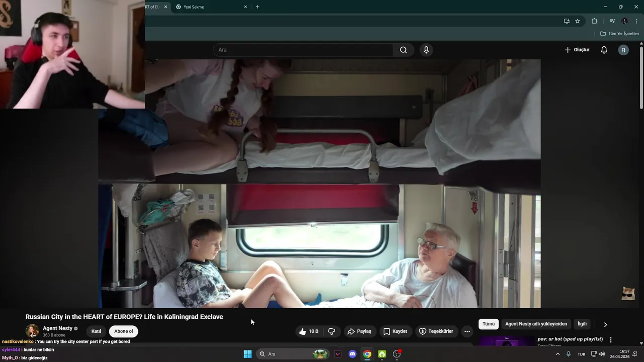Click the playing video frame
Image resolution: width=644 pixels, height=362 pixels.
[319, 184]
